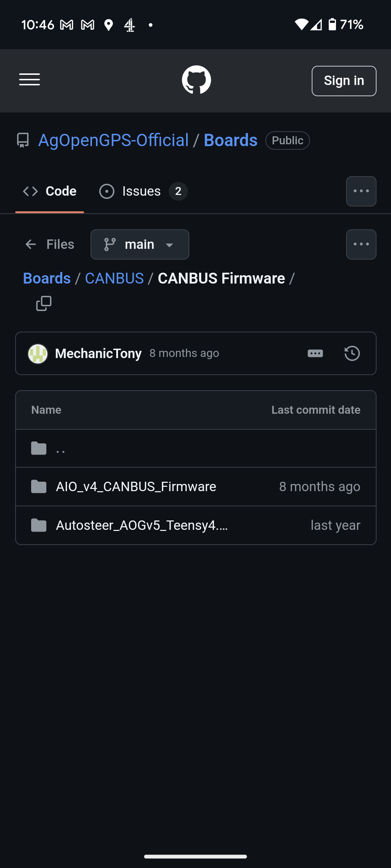The height and width of the screenshot is (868, 391).
Task: Go back to Files tree
Action: tap(50, 244)
